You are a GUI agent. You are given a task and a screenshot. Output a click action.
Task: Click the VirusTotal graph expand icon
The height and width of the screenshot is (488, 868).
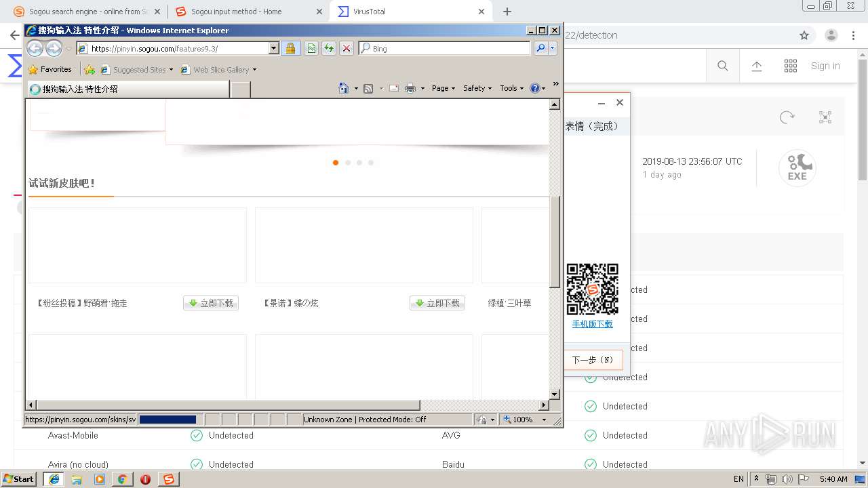tap(825, 117)
